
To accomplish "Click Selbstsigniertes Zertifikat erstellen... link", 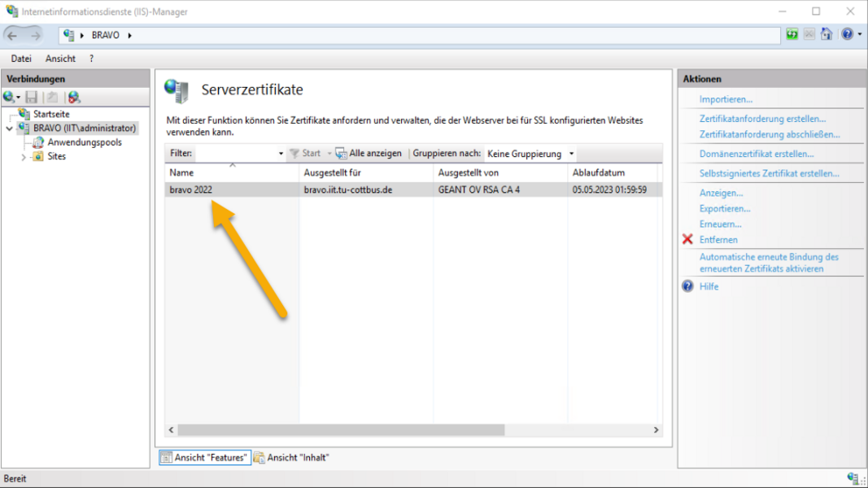I will 769,174.
